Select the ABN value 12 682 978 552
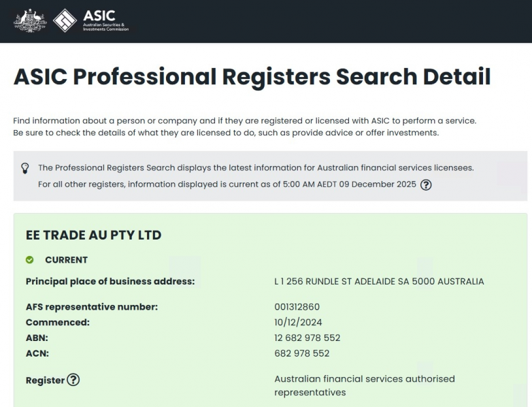The width and height of the screenshot is (532, 407). (x=307, y=338)
